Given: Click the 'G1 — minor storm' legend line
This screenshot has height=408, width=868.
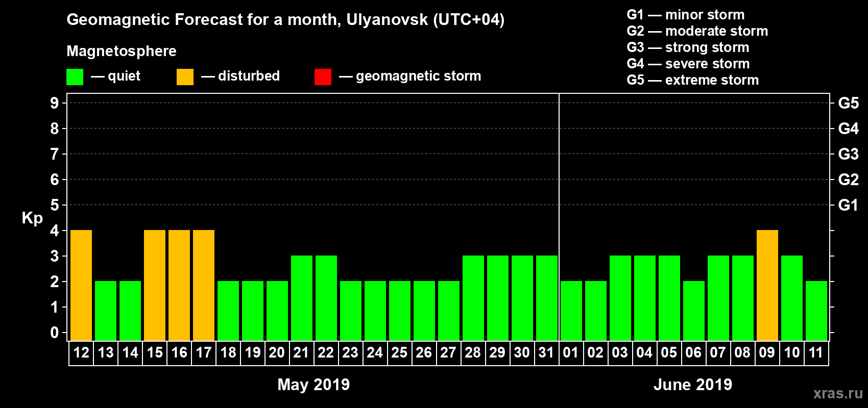Looking at the screenshot, I should pyautogui.click(x=686, y=15).
